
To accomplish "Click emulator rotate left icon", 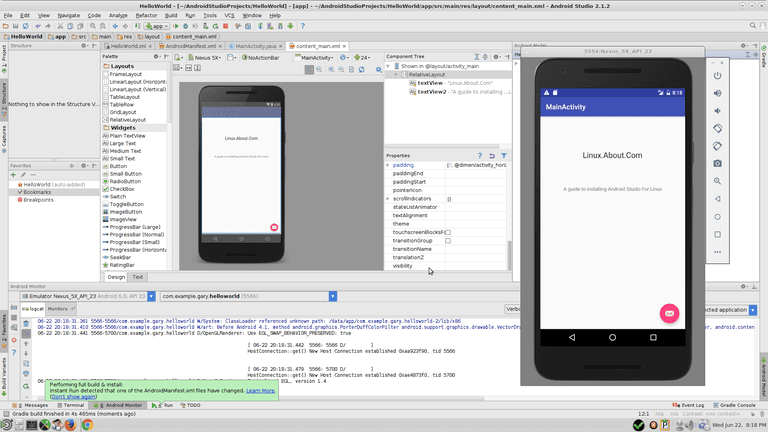I will 717,128.
